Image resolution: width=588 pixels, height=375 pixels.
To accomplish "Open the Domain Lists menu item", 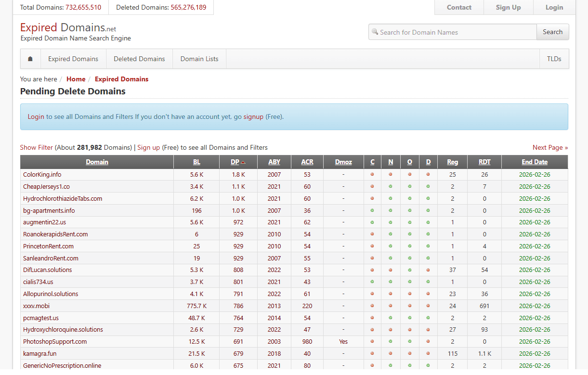I will click(199, 59).
